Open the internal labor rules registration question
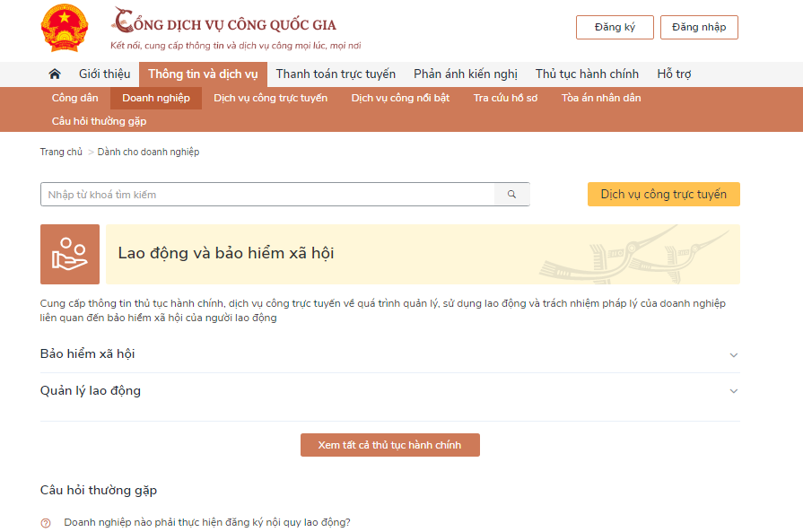 206,522
